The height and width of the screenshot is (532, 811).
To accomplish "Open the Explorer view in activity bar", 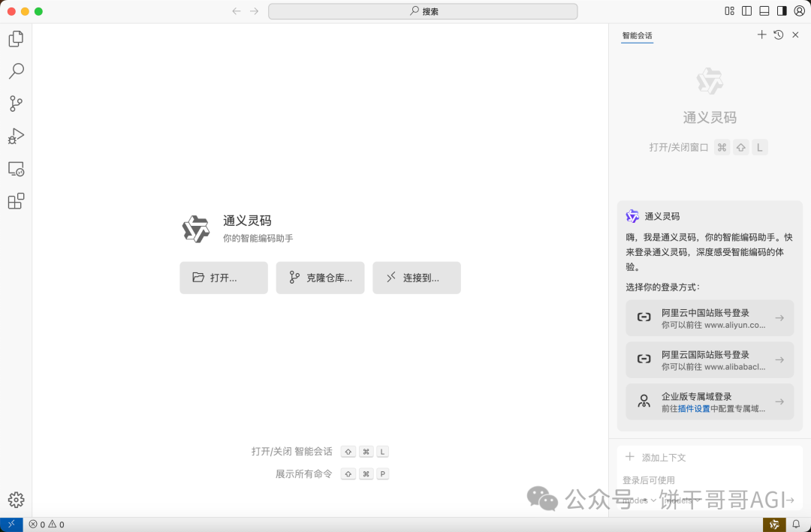I will (16, 39).
